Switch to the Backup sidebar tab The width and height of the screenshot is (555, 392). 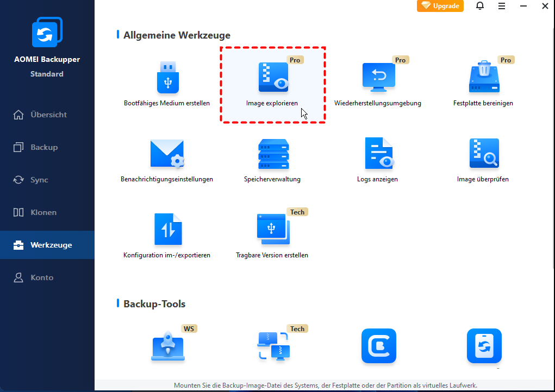[x=47, y=147]
